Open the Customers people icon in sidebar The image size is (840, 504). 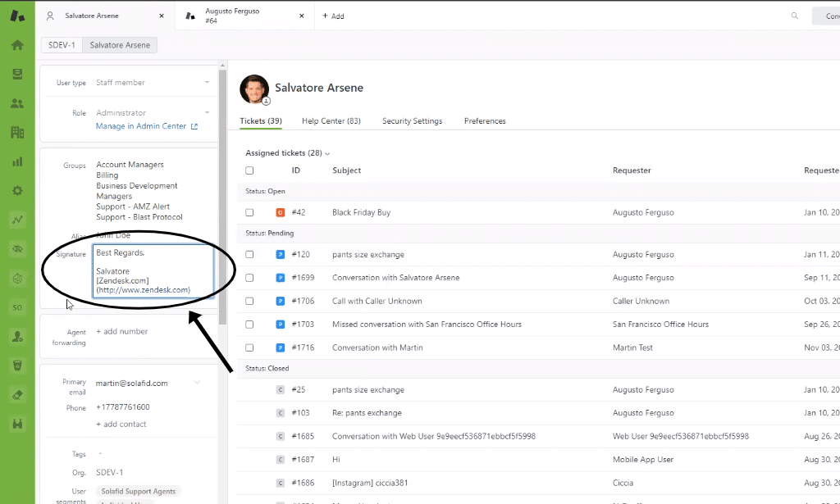tap(17, 103)
